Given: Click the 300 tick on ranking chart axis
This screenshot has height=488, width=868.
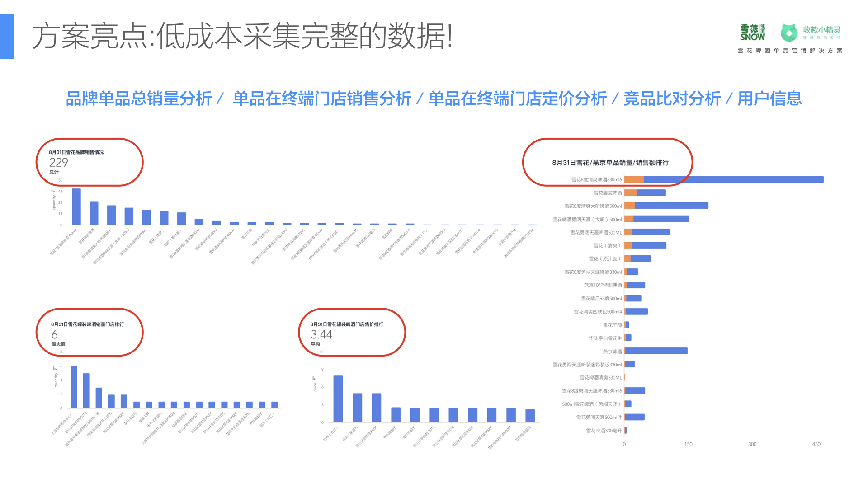Looking at the screenshot, I should click(x=752, y=444).
